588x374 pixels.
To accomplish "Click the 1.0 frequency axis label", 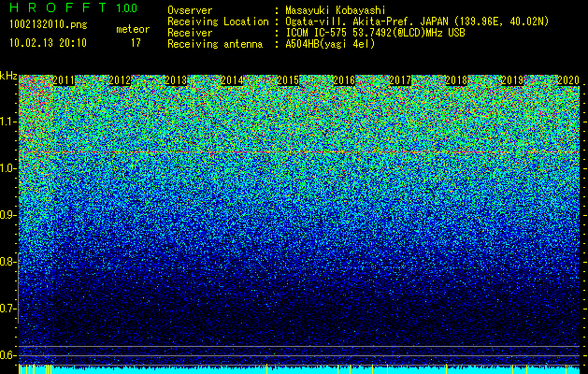I will (7, 168).
